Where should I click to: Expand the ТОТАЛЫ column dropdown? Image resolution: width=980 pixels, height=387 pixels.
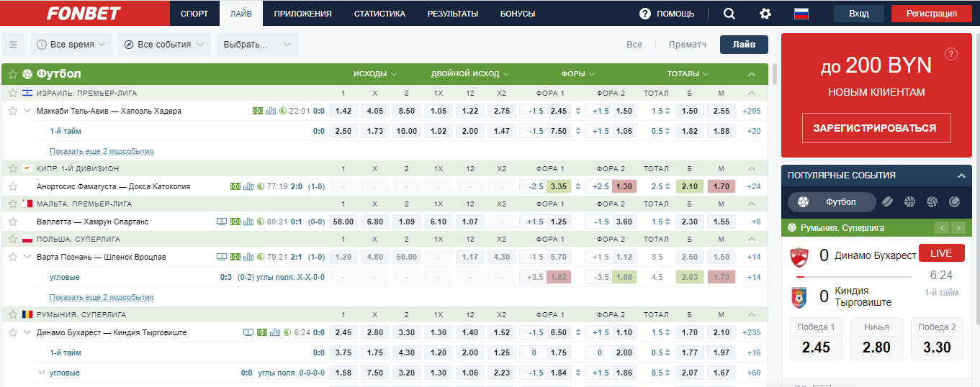688,74
